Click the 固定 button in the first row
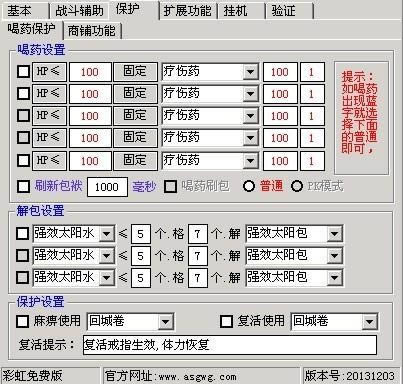This screenshot has height=384, width=403. [x=135, y=72]
